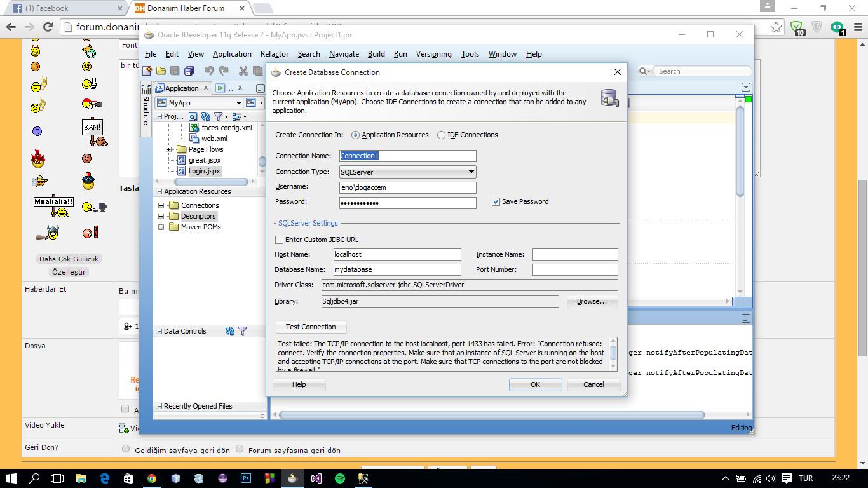Open the MyApp application dropdown
This screenshot has height=488, width=868.
(x=199, y=103)
